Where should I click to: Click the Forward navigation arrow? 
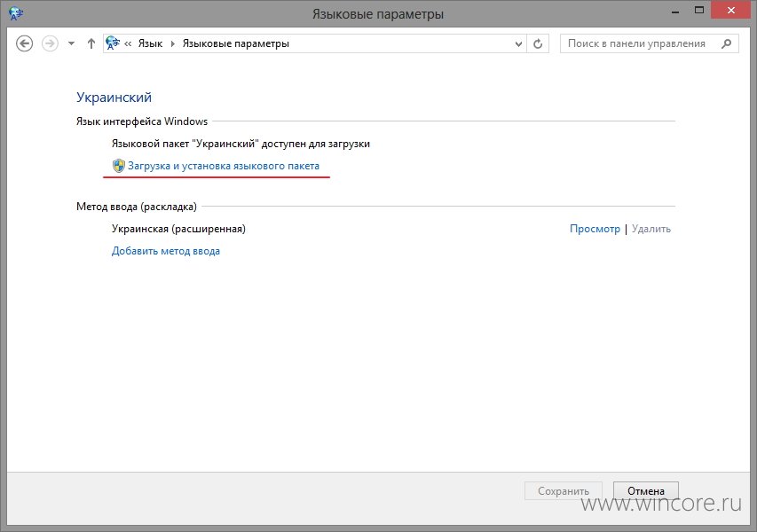[50, 43]
